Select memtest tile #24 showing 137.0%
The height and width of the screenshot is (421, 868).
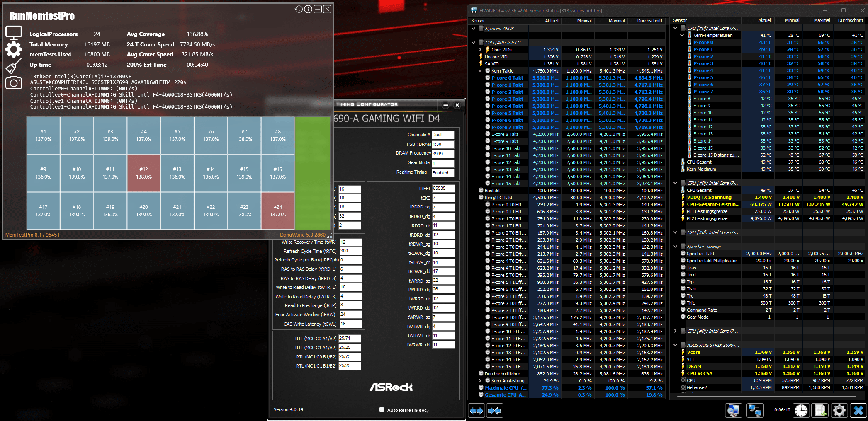pyautogui.click(x=277, y=211)
